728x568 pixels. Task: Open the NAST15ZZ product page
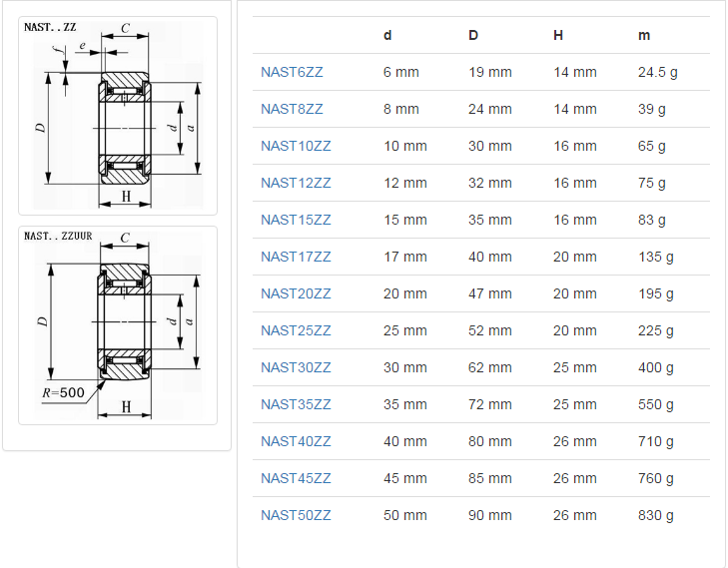(x=296, y=220)
